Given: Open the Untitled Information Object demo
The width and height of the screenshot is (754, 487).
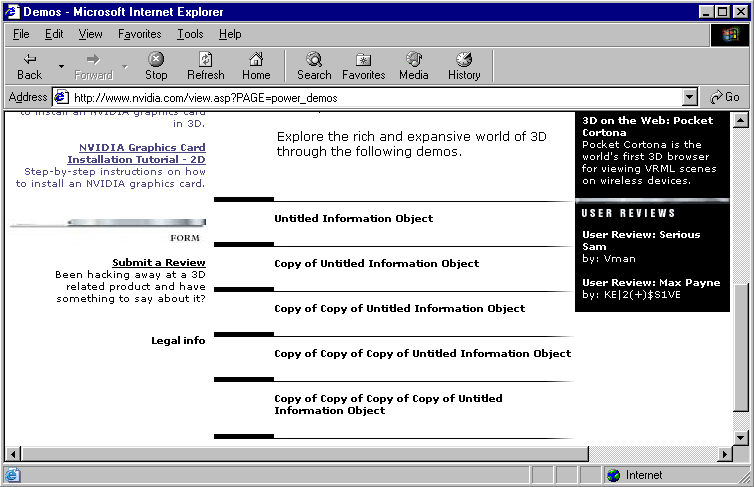Looking at the screenshot, I should click(x=353, y=218).
